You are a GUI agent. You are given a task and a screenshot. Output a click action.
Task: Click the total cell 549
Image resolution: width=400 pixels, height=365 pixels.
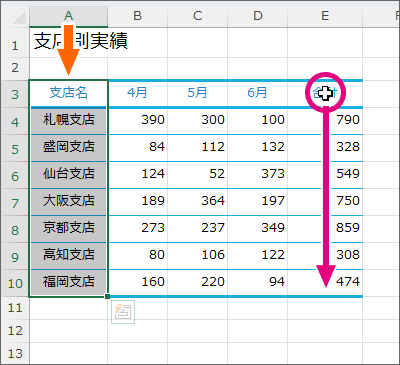(x=325, y=175)
